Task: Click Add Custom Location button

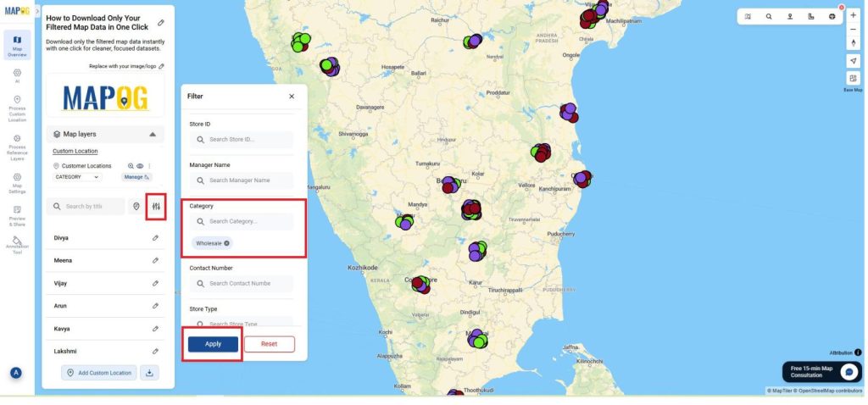Action: pos(99,373)
